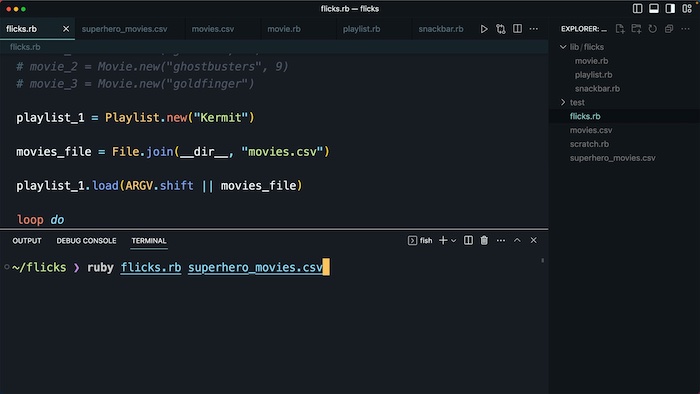
Task: Click the terminal scrollbar marker
Action: (x=542, y=260)
